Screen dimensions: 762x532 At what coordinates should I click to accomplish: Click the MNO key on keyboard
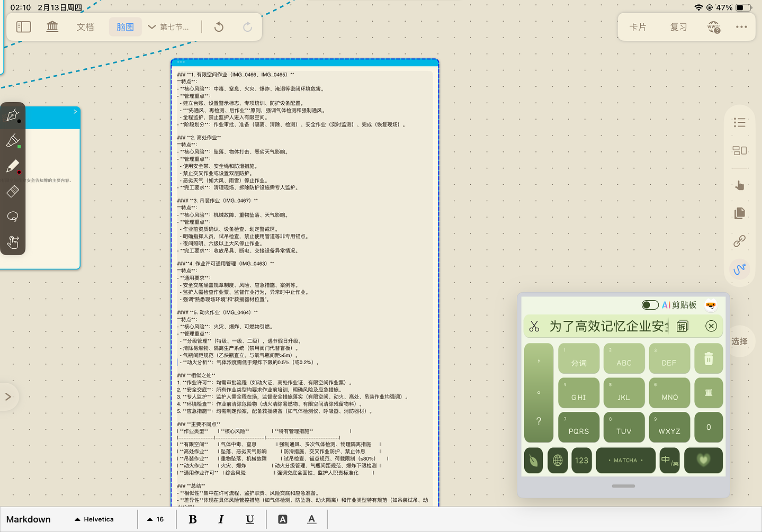(669, 393)
